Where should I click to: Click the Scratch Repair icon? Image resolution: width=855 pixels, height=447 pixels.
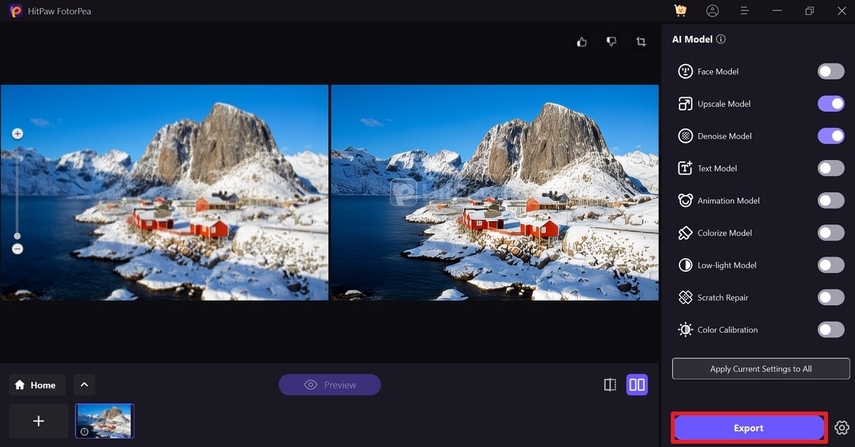pyautogui.click(x=685, y=297)
